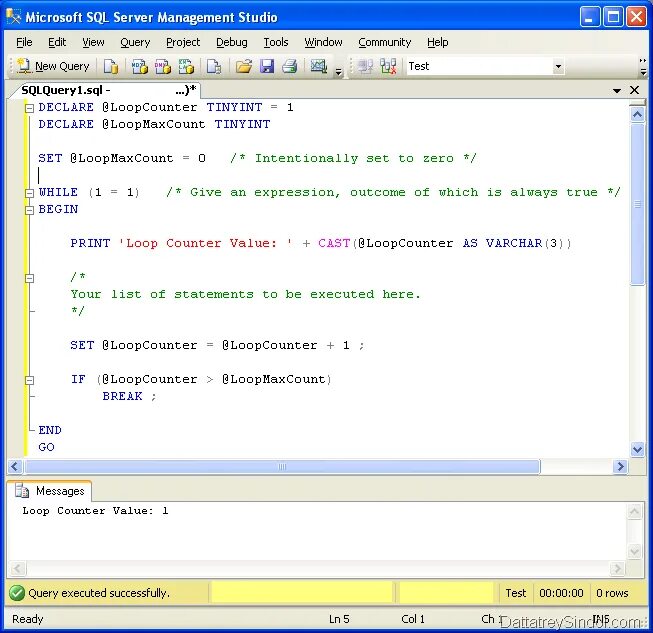Click the editor vertical scrollbar thumb

(x=637, y=204)
